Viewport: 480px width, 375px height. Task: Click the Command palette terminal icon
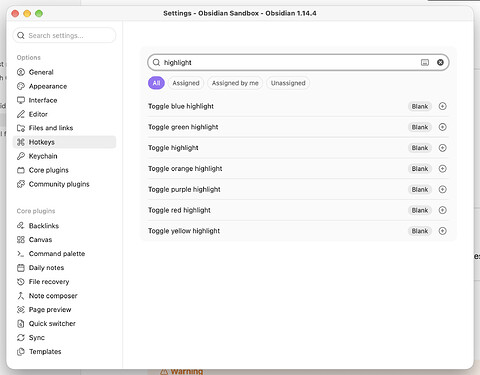point(21,254)
